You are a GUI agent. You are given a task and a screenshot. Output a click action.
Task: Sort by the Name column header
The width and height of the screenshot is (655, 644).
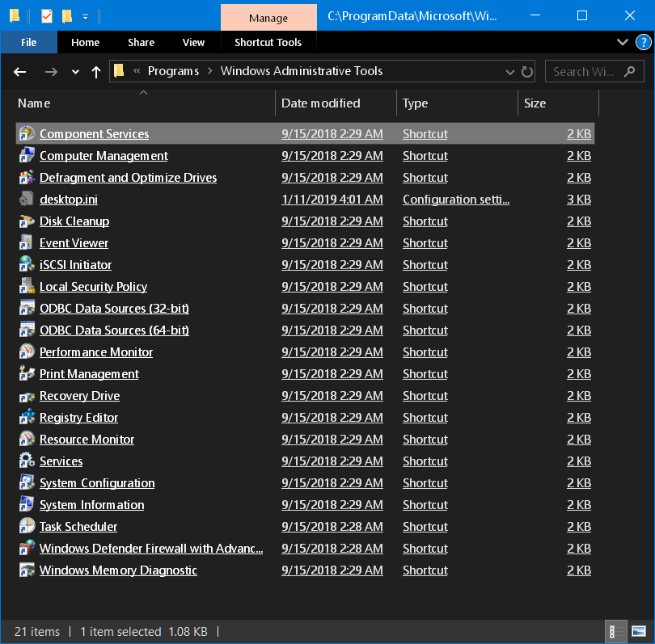tap(145, 103)
